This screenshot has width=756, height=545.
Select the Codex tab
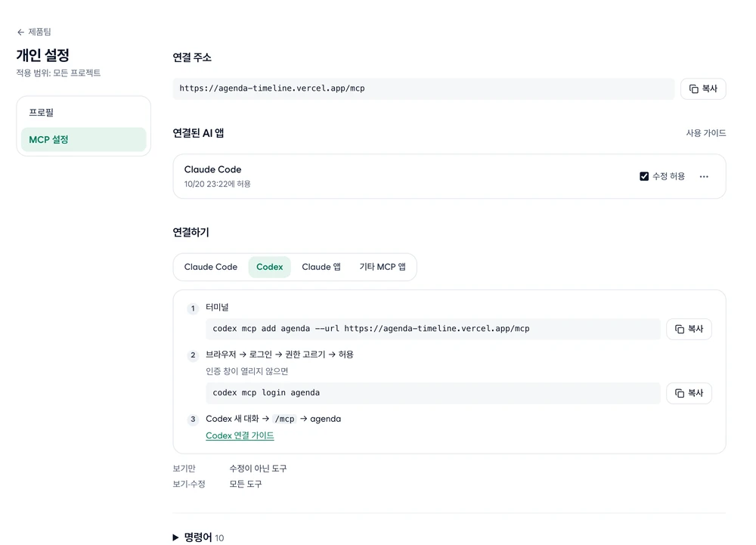click(270, 267)
